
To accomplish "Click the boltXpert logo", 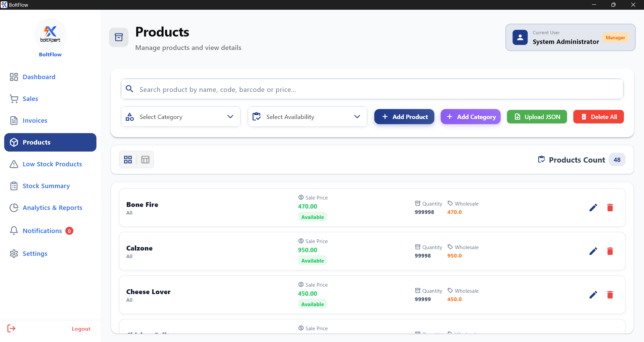I will click(50, 34).
